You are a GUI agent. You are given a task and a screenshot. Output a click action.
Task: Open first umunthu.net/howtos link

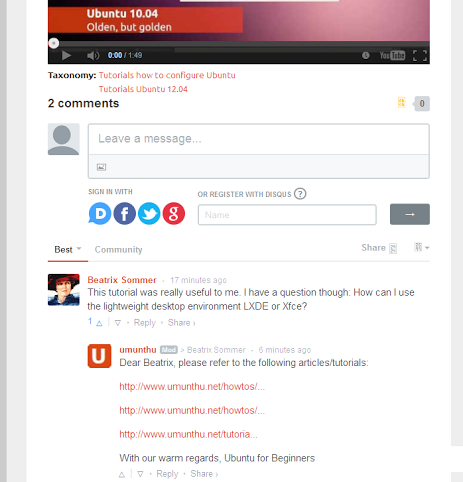coord(192,387)
